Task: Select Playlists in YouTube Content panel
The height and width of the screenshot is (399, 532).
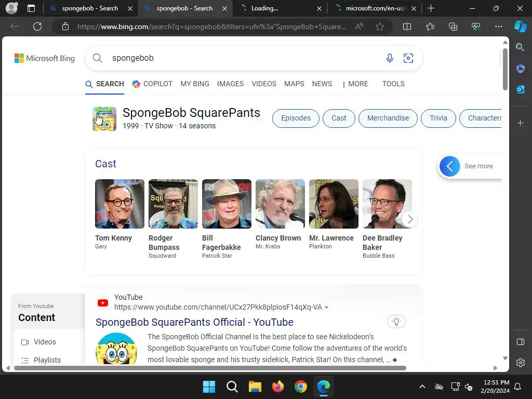Action: [41, 361]
